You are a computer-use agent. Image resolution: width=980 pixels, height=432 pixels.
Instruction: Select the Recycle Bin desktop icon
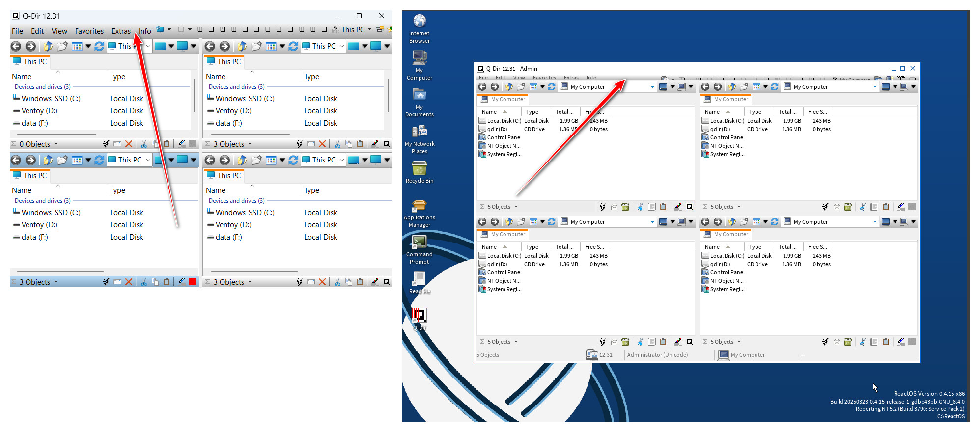pos(420,173)
